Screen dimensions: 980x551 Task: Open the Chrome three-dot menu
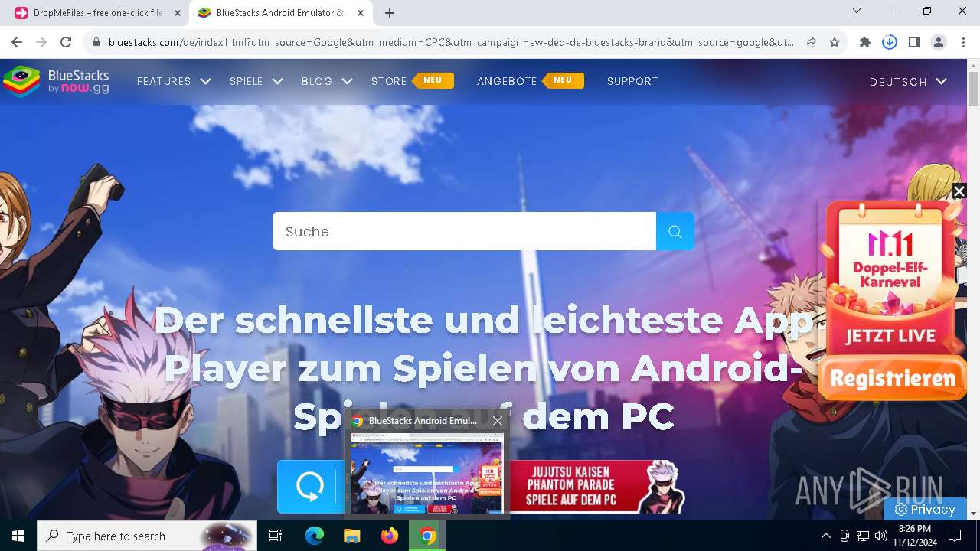click(x=962, y=42)
